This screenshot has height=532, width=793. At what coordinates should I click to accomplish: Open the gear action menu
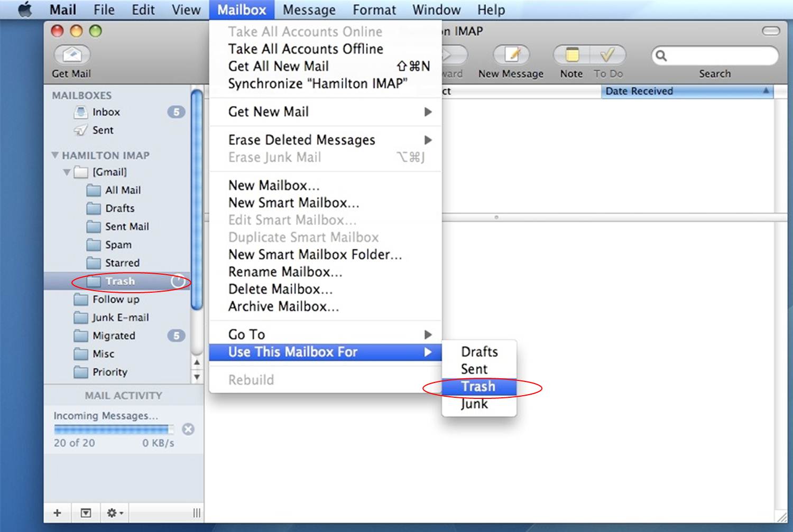point(114,512)
